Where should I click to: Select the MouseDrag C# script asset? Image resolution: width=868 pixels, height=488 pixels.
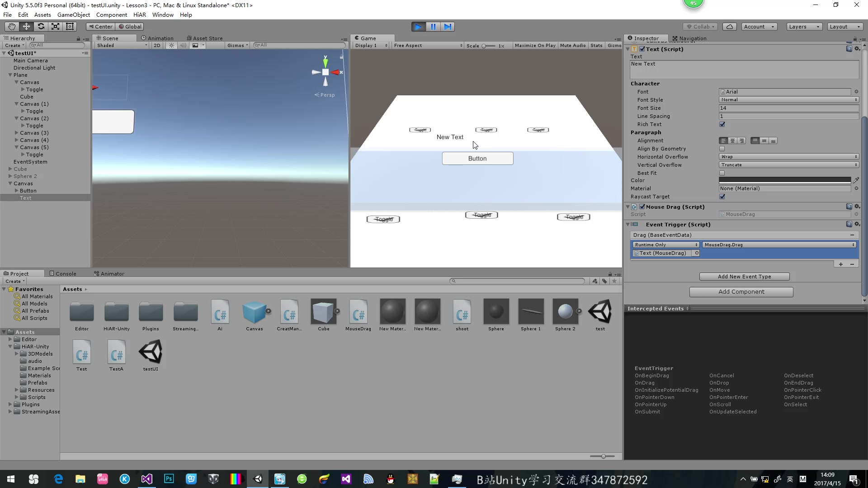point(358,315)
